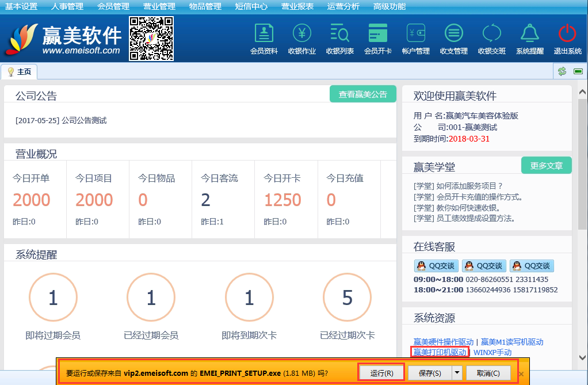Click the 查看赢美公告 button

[x=363, y=94]
